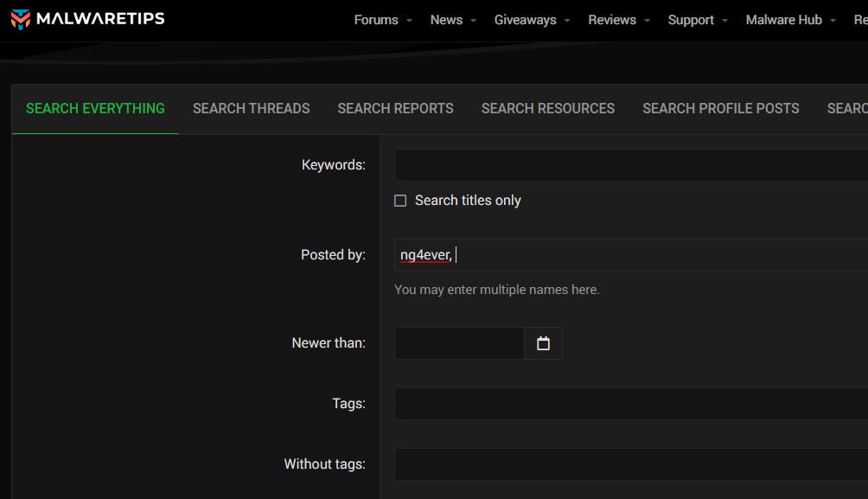Screen dimensions: 868x499
Task: Click the MalwareTips logo
Action: point(87,19)
